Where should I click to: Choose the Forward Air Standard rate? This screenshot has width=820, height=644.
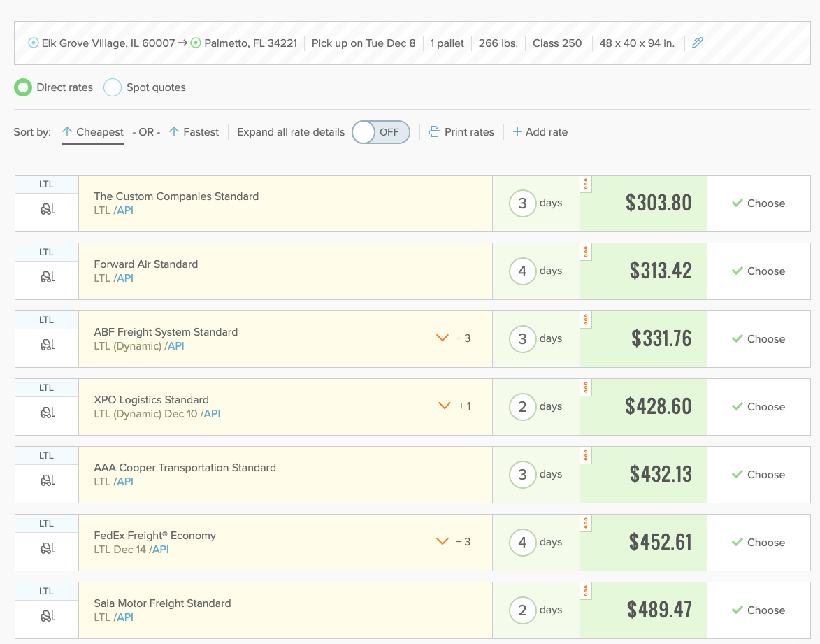point(758,271)
